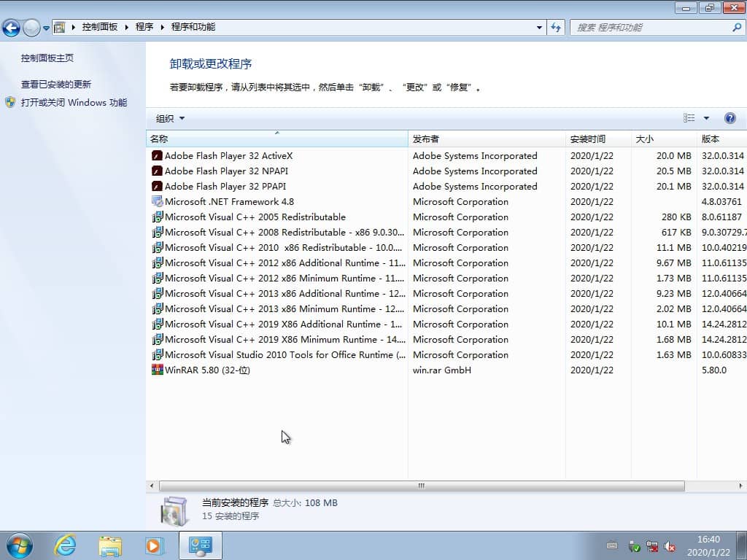Click the Visual C++ 2013 Additional Runtime icon

coord(158,293)
